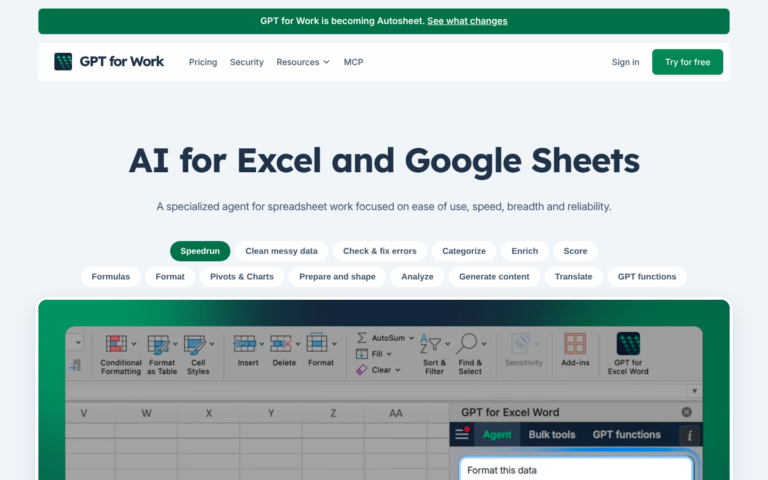Viewport: 768px width, 480px height.
Task: Select the Format pill below the headline
Action: [x=170, y=276]
